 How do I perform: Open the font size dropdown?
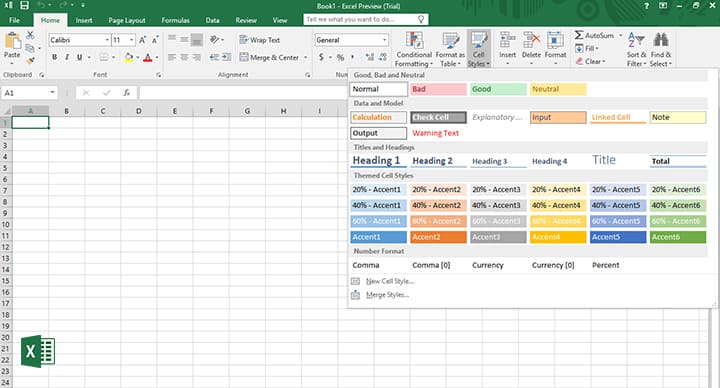[131, 40]
